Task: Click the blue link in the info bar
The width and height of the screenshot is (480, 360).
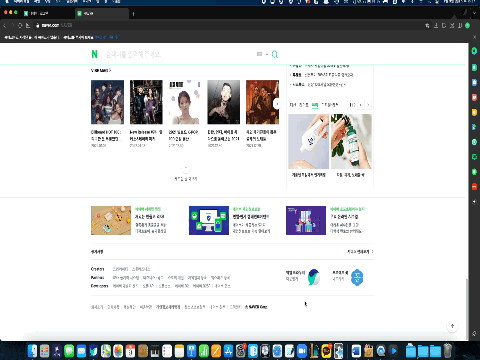Action: pos(107,37)
